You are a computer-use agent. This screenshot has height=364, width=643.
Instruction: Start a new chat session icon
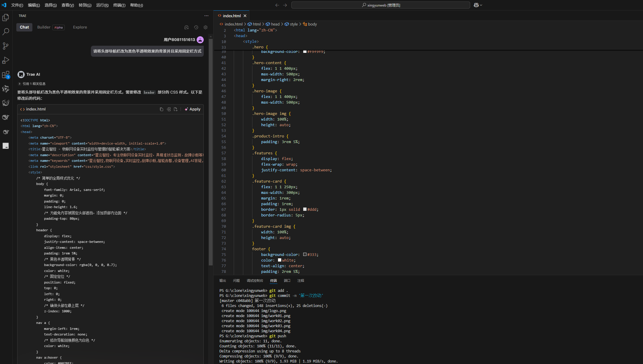click(x=187, y=27)
